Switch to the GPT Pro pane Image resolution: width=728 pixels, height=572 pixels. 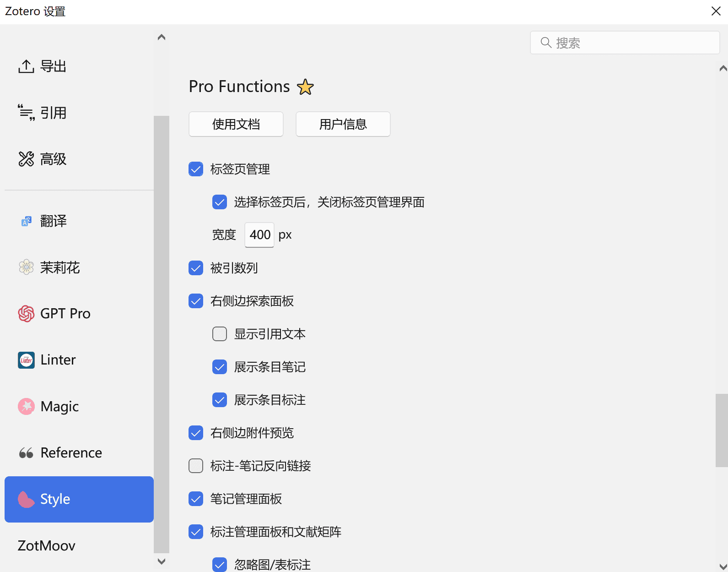pos(79,314)
